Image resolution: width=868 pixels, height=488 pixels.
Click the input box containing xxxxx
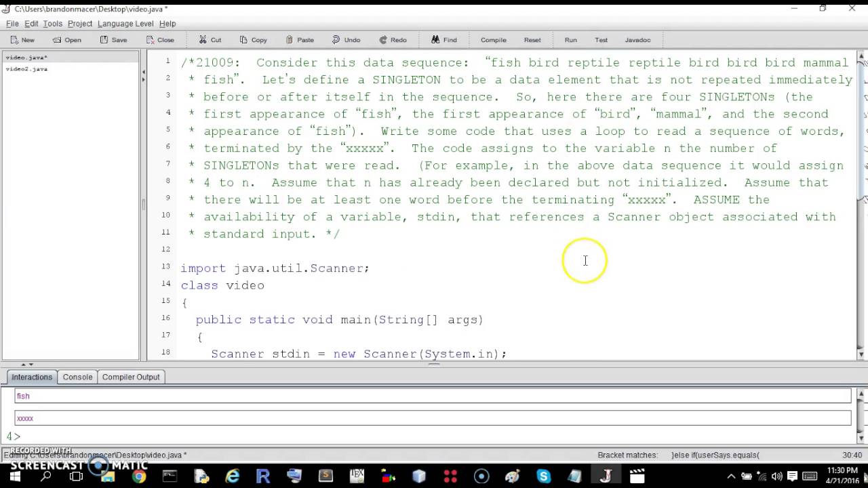click(433, 418)
